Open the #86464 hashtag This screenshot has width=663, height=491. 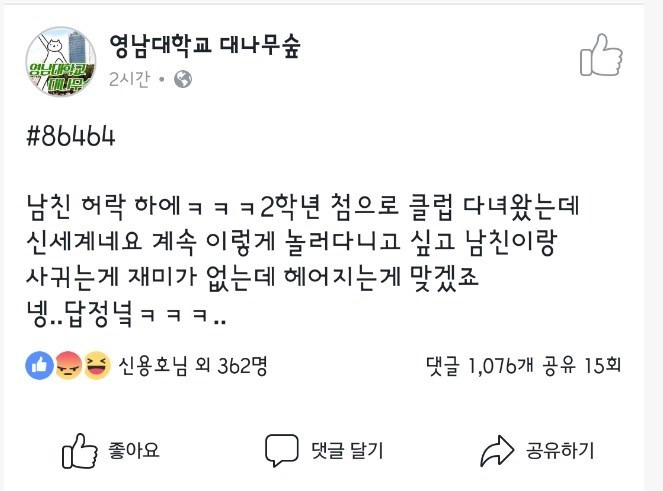coord(72,137)
